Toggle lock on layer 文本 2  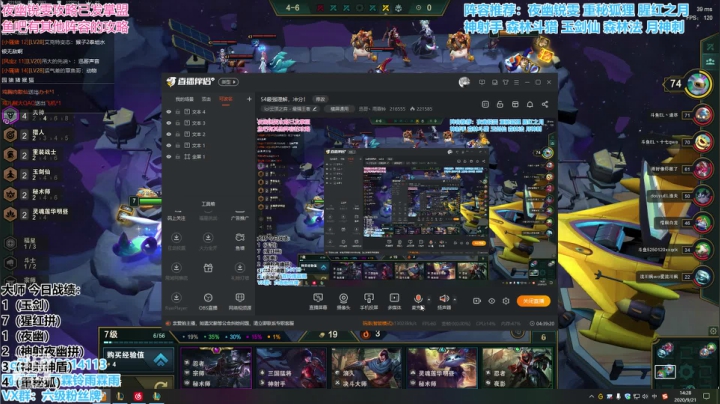(x=178, y=134)
